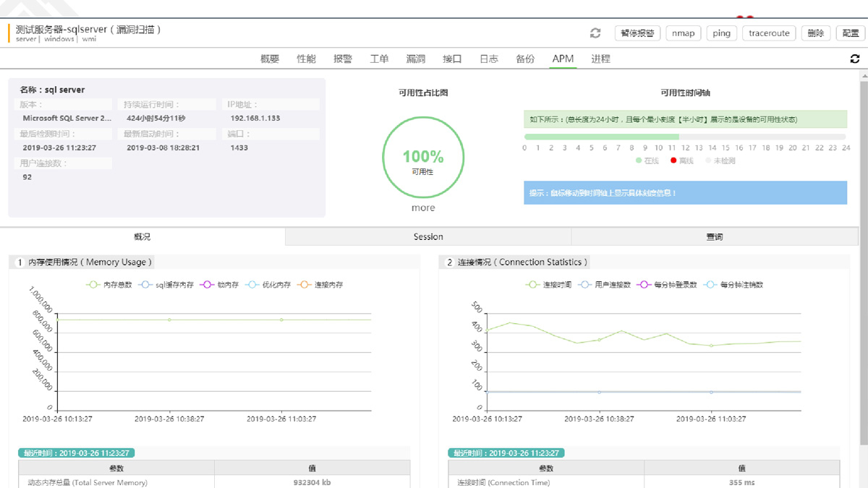This screenshot has width=868, height=488.
Task: Launch traceroute for this server
Action: 769,33
